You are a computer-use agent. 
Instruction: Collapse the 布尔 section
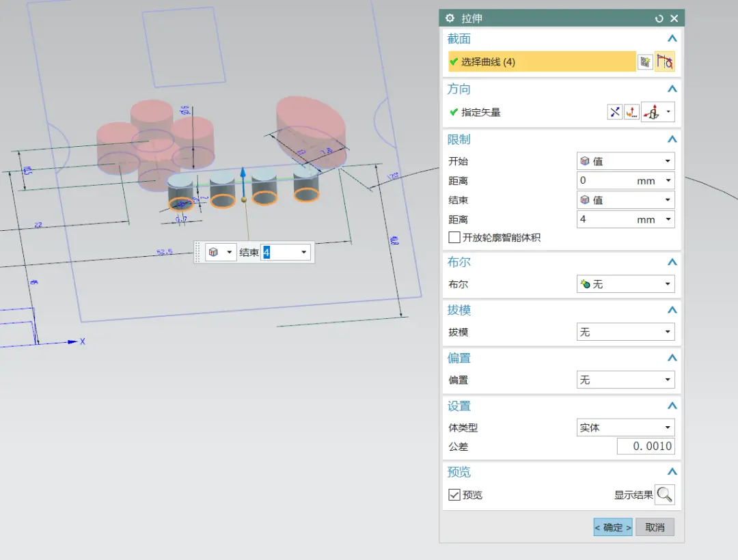672,262
